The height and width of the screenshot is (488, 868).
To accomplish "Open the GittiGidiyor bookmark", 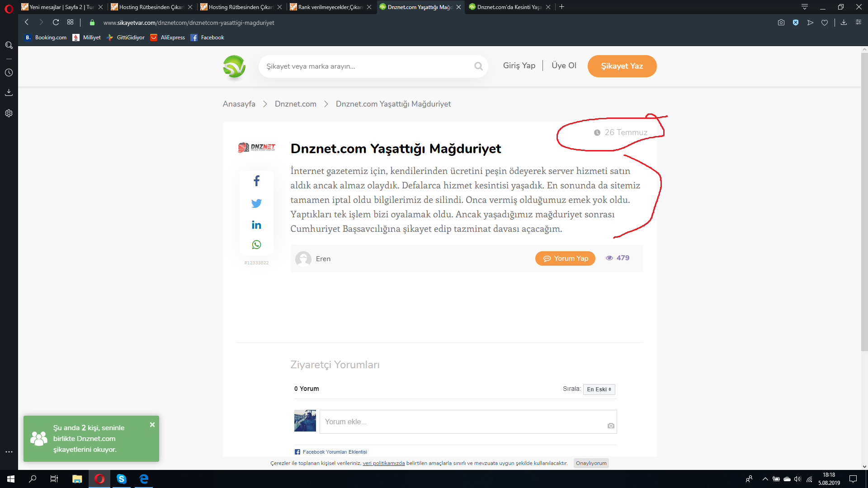I will coord(126,38).
